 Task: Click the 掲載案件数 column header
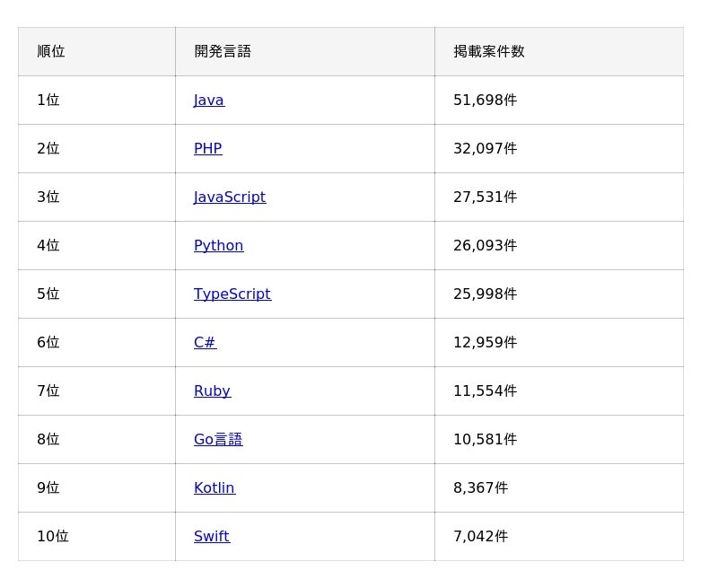pyautogui.click(x=488, y=52)
